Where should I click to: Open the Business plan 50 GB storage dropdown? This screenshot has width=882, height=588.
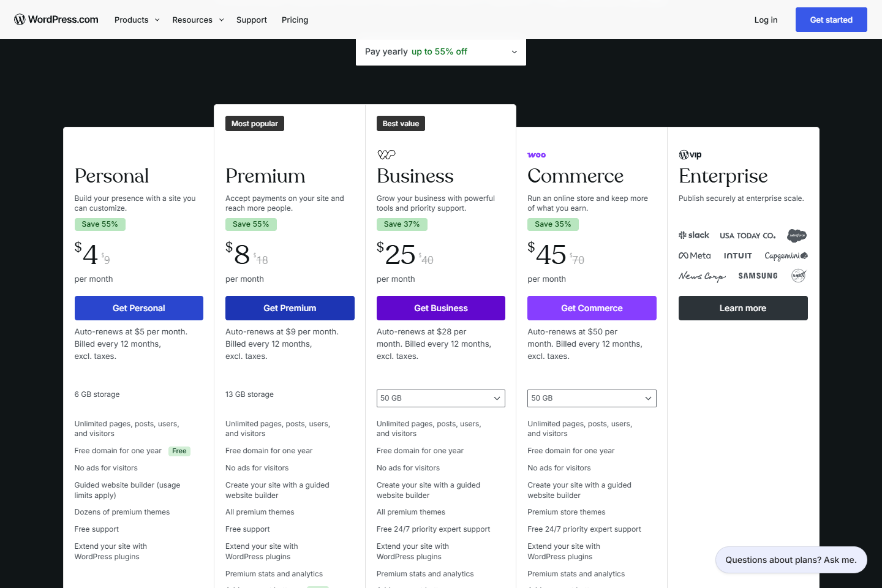point(441,398)
